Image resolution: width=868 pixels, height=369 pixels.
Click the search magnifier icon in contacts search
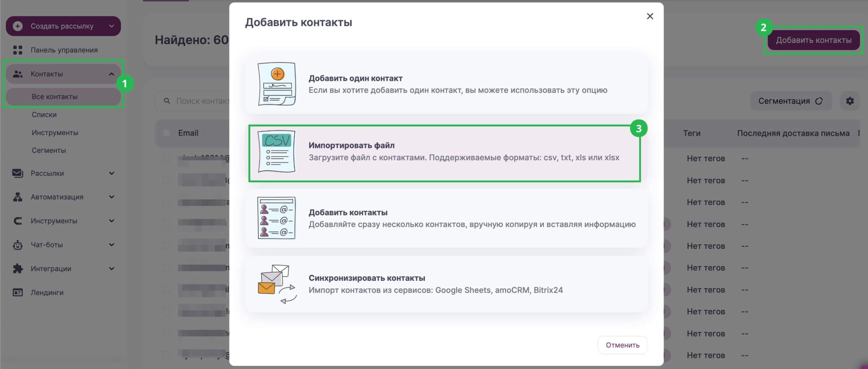coord(167,101)
